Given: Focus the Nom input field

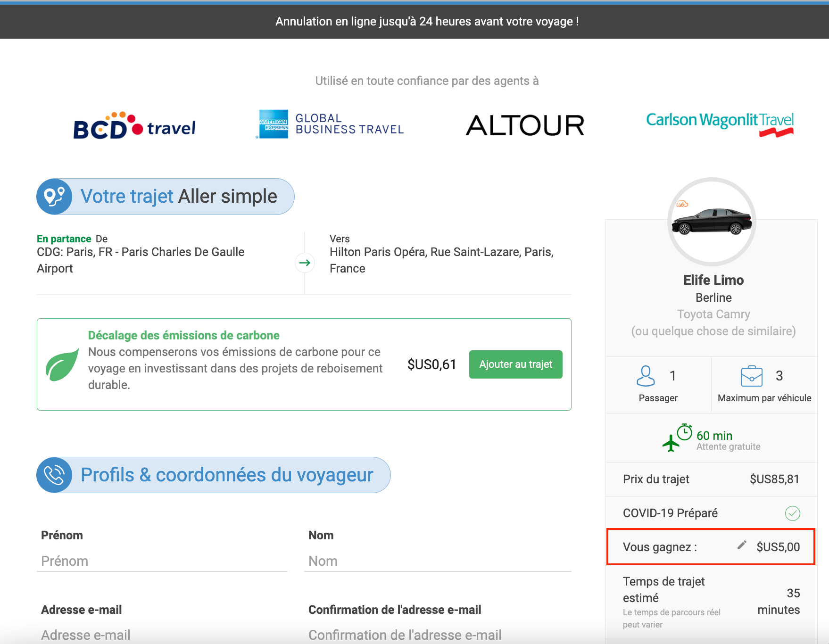Looking at the screenshot, I should [x=438, y=561].
